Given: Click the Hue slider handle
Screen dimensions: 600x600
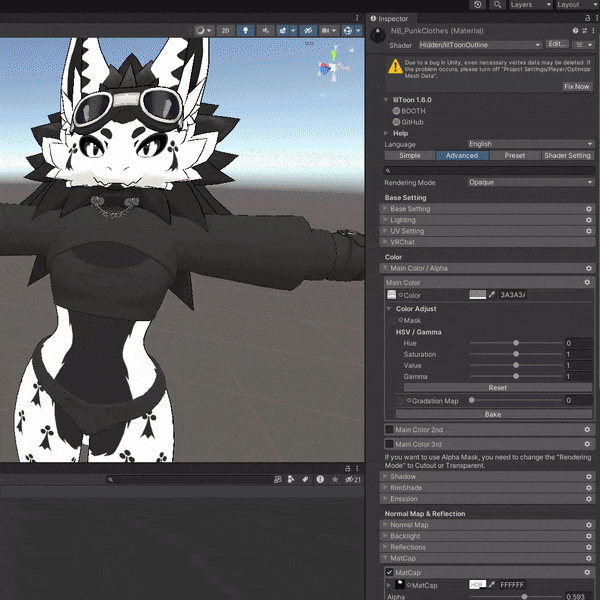Looking at the screenshot, I should click(x=516, y=343).
